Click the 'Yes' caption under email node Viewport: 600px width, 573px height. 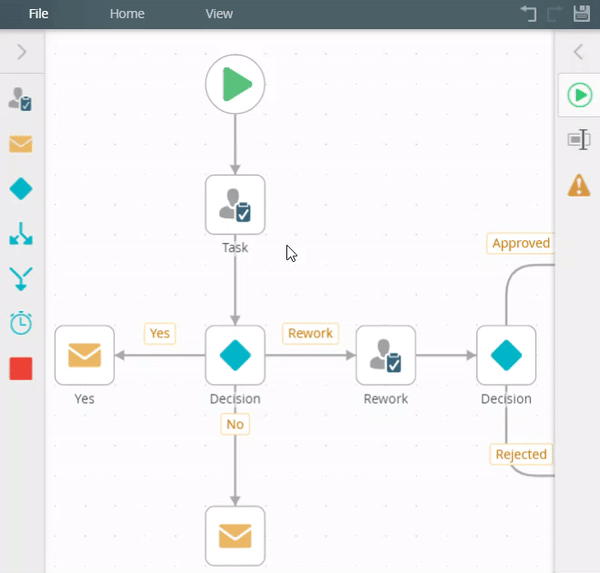[85, 399]
